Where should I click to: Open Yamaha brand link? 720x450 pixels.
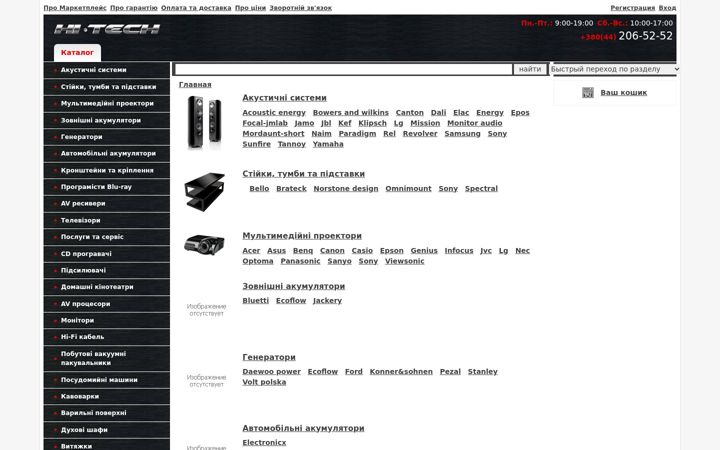coord(328,144)
